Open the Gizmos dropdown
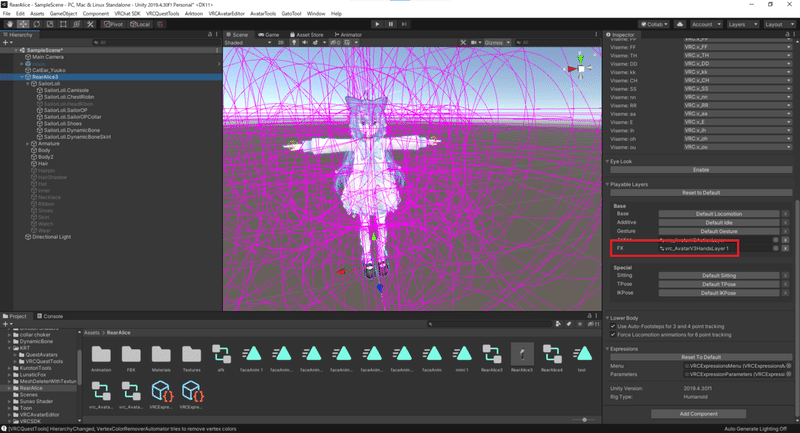 click(497, 42)
